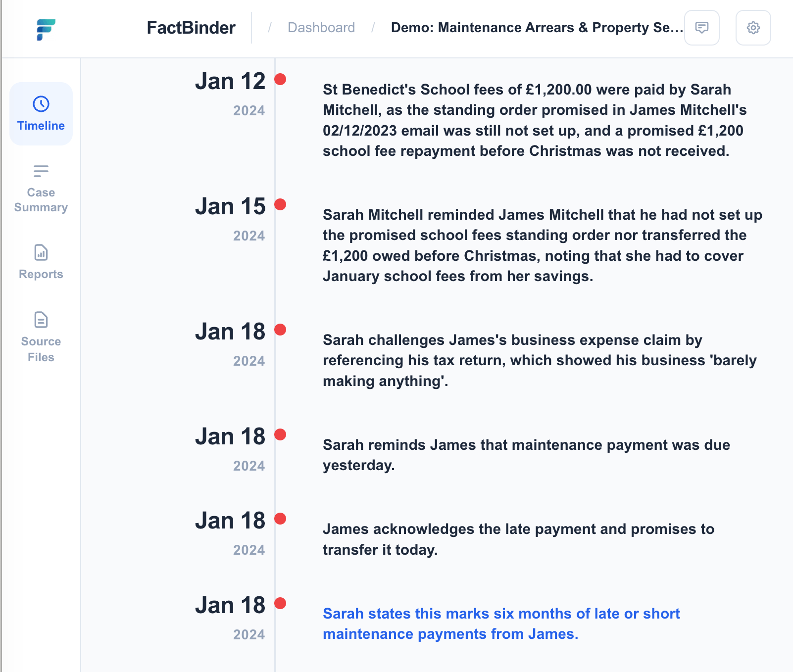Open the settings gear
The height and width of the screenshot is (672, 793).
pyautogui.click(x=753, y=28)
